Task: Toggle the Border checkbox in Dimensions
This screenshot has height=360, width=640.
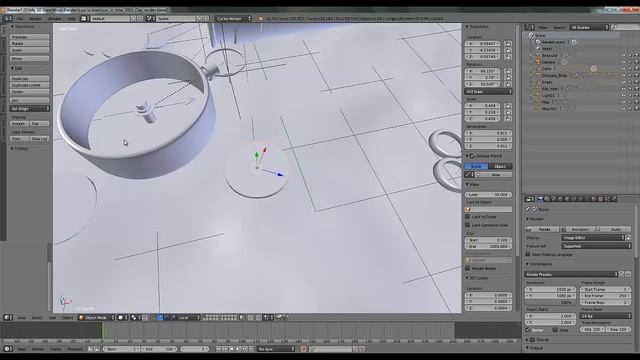Action: coord(528,329)
